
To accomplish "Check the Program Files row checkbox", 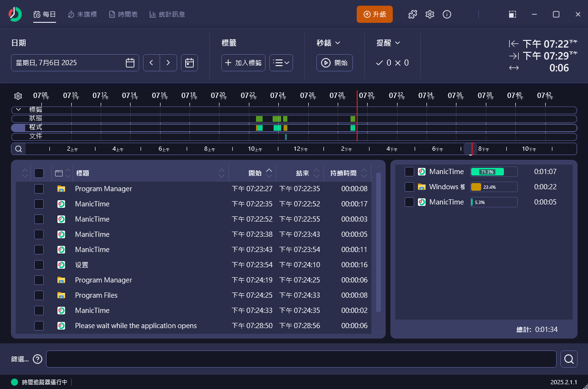I will pyautogui.click(x=39, y=295).
